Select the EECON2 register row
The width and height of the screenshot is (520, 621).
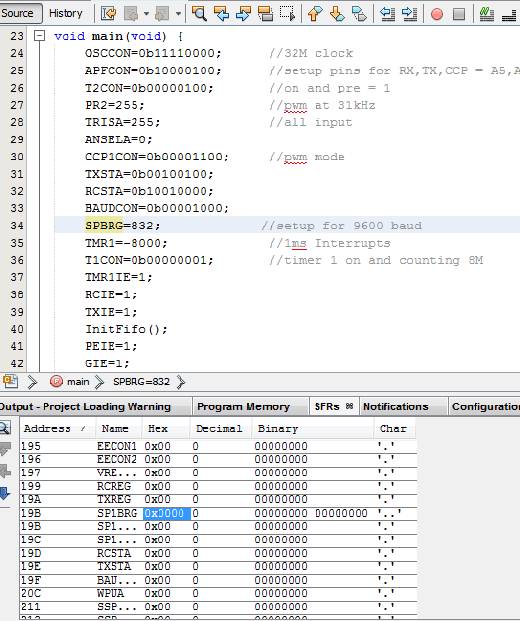pyautogui.click(x=218, y=459)
